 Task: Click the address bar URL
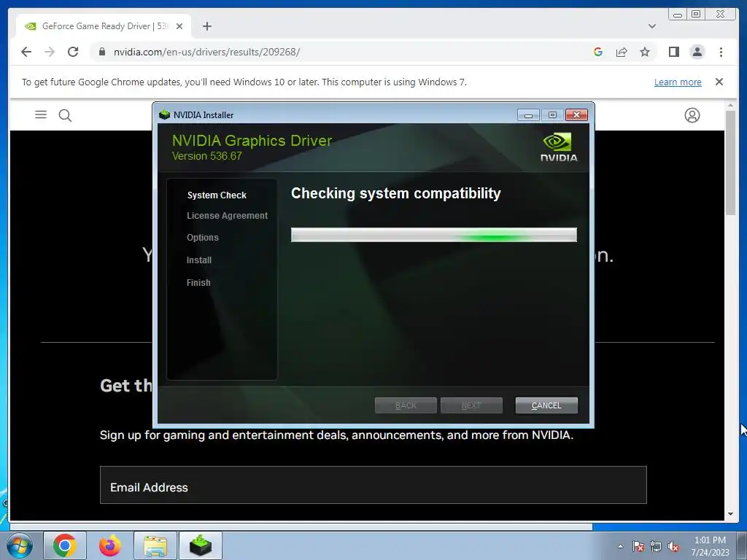[x=206, y=52]
